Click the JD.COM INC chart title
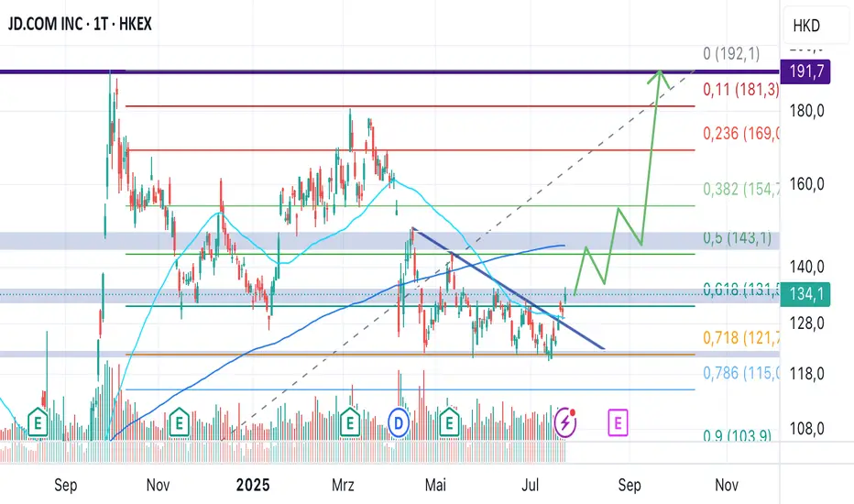 tap(81, 24)
